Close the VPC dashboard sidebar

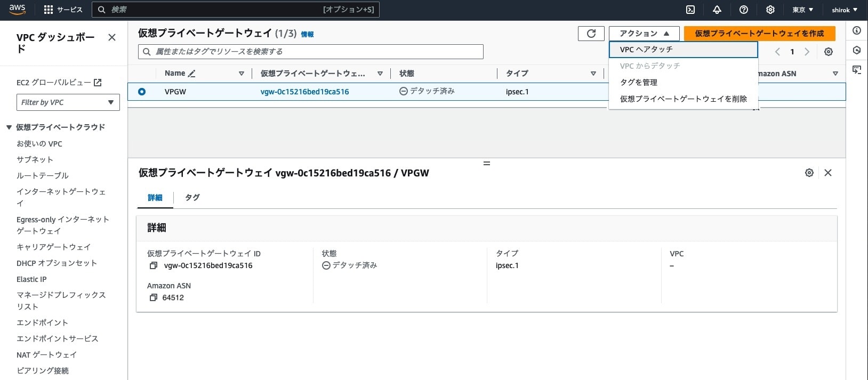click(x=112, y=37)
